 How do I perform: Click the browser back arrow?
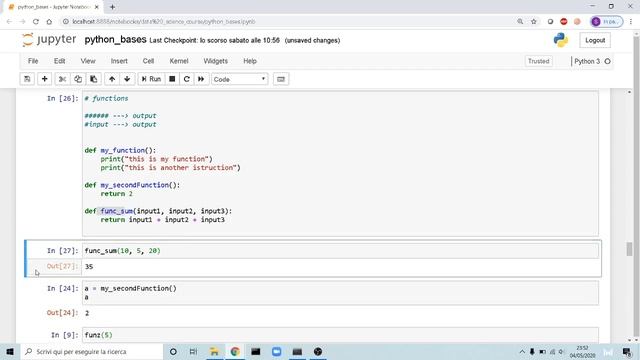click(x=9, y=22)
